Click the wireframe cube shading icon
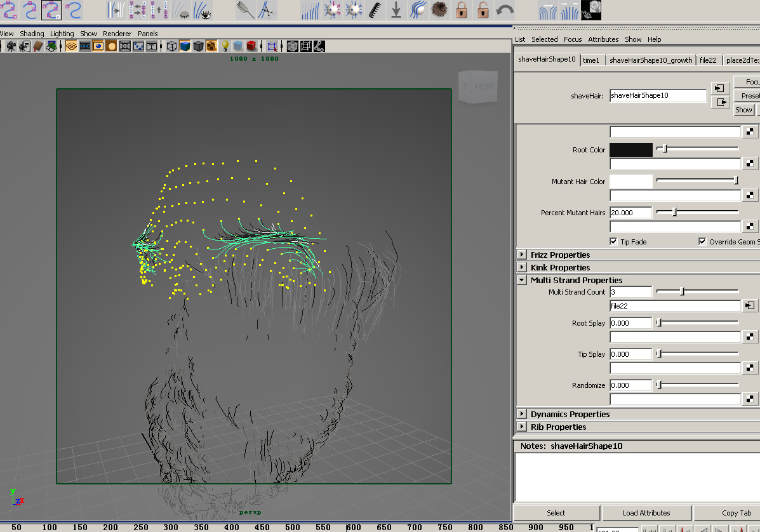This screenshot has width=760, height=532. 171,46
